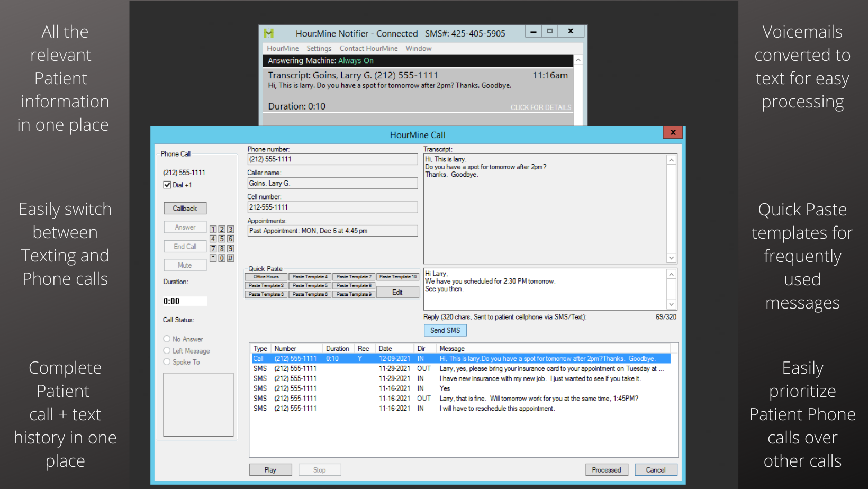Image resolution: width=868 pixels, height=489 pixels.
Task: Click Paste Template 8
Action: (x=354, y=285)
